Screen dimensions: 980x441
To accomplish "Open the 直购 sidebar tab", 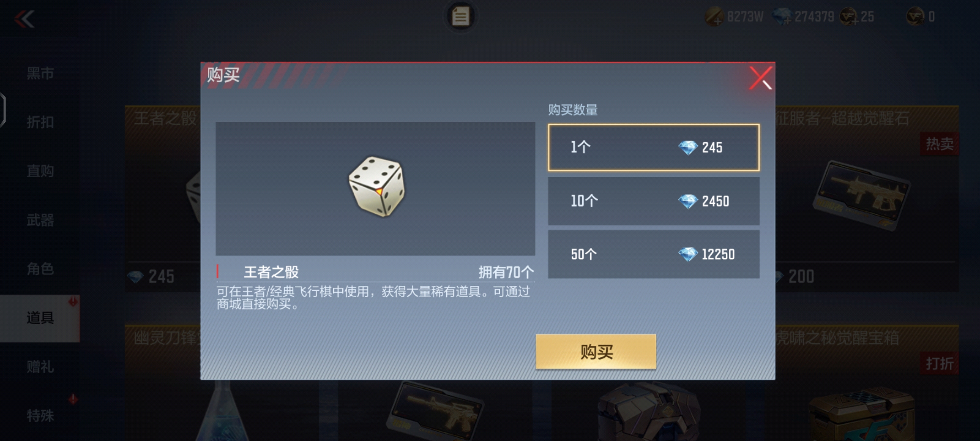I will pos(40,171).
